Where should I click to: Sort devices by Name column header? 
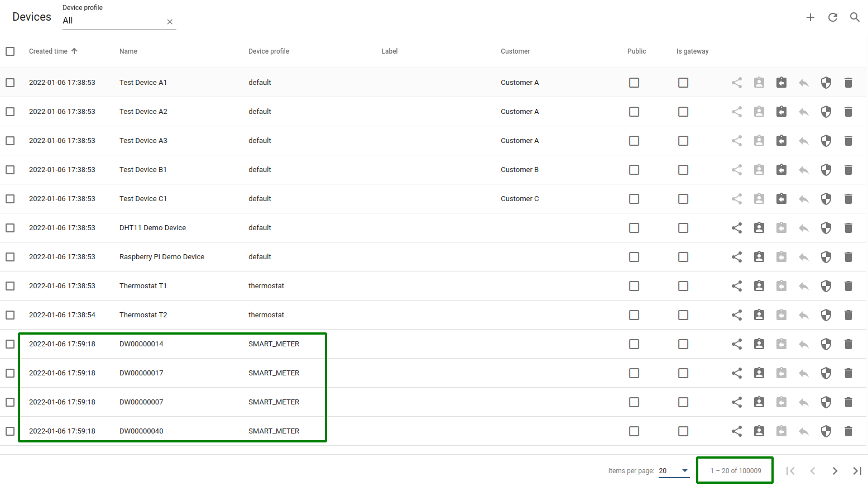128,51
